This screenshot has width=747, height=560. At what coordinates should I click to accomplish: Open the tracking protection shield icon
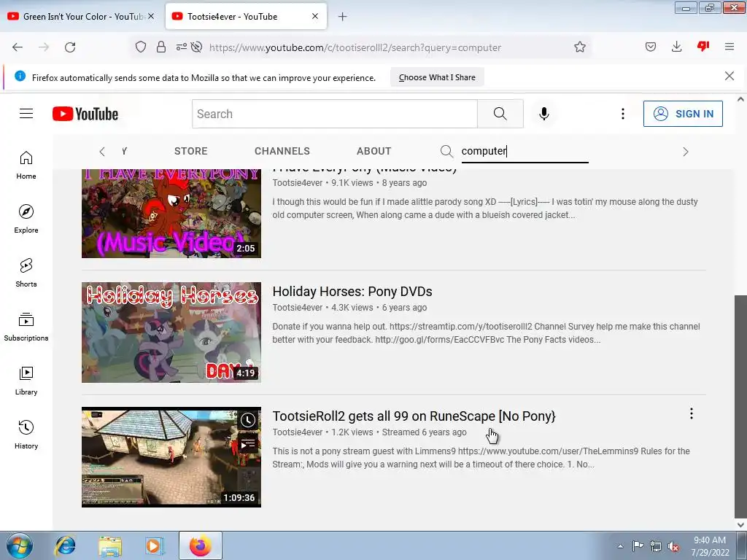[x=141, y=47]
